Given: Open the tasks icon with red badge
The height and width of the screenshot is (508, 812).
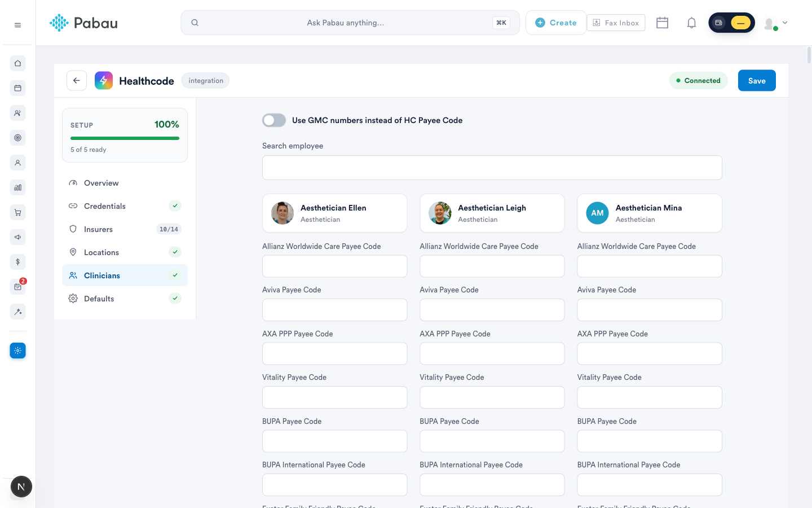Looking at the screenshot, I should (x=17, y=287).
